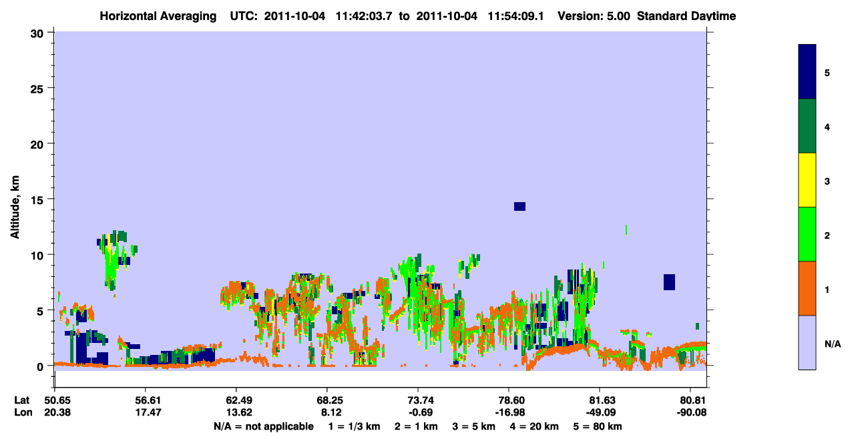Click legend text '2 = 1 km'
Viewport: 868px width, 445px height.
coord(416,426)
